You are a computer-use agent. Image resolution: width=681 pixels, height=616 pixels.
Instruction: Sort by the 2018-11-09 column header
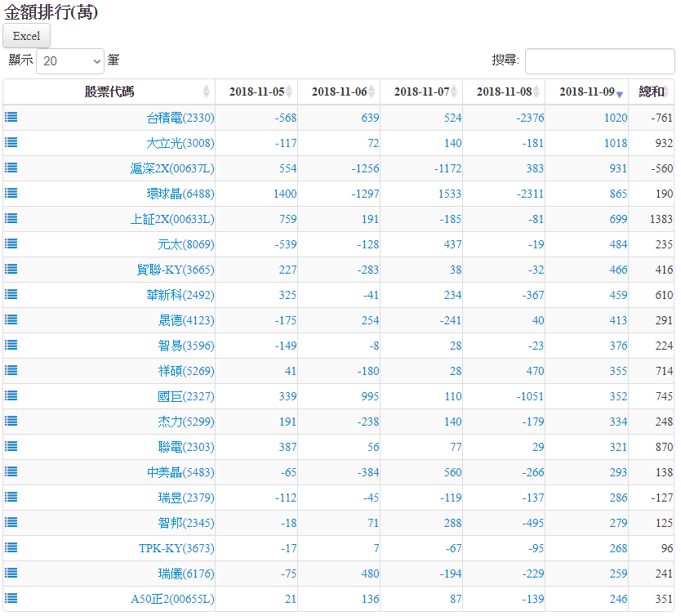click(586, 92)
